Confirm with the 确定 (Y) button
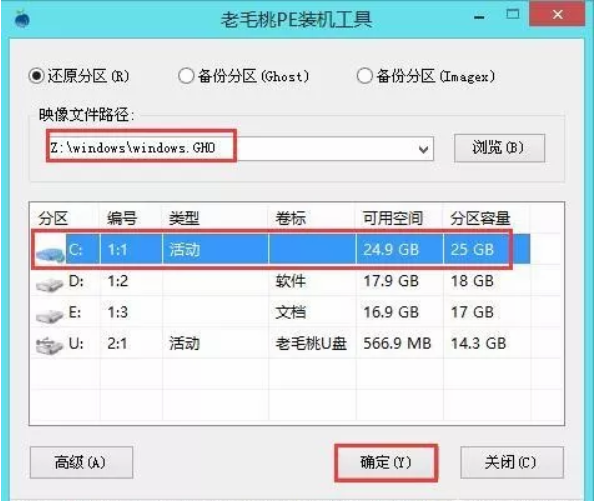The image size is (594, 501). pyautogui.click(x=386, y=462)
